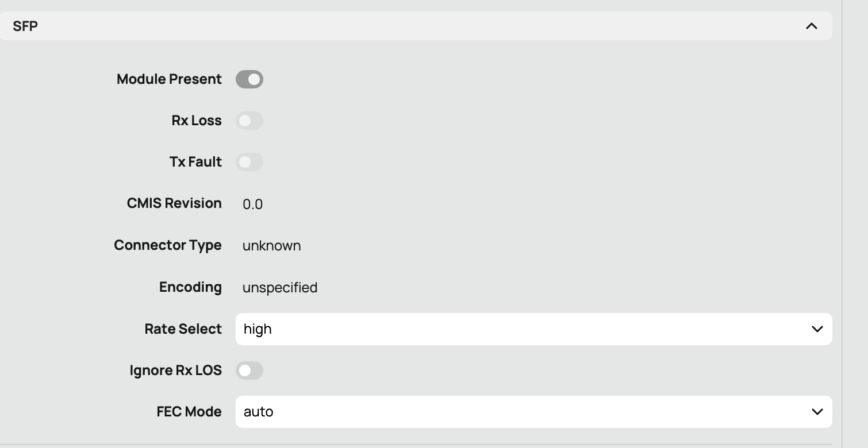Collapse the SFP section with the chevron
This screenshot has width=868, height=448.
pos(811,26)
